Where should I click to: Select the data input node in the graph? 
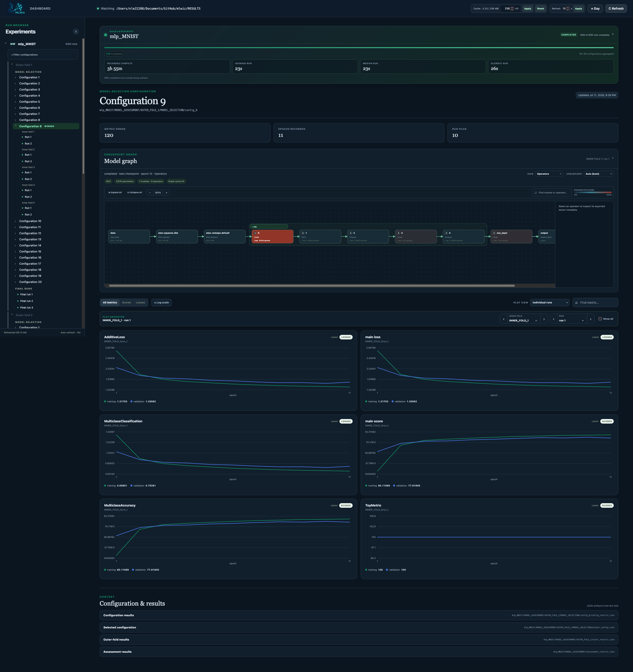[x=129, y=236]
